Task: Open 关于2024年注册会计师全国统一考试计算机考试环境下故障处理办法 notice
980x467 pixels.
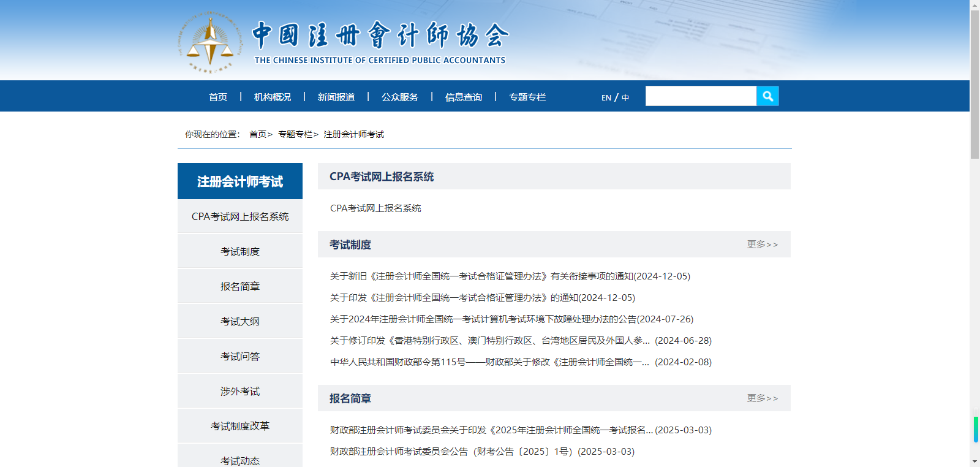Action: 512,319
